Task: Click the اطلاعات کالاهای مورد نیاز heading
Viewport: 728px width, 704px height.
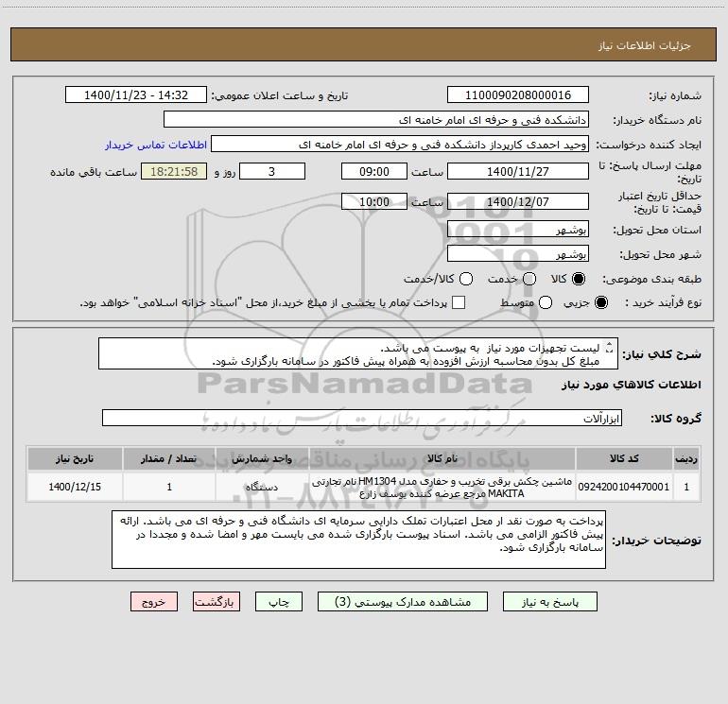Action: [x=631, y=385]
